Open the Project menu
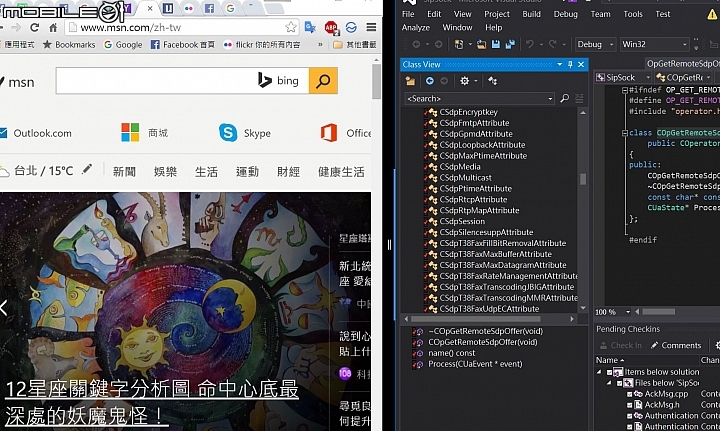Screen dimensions: 720x431 coord(497,14)
